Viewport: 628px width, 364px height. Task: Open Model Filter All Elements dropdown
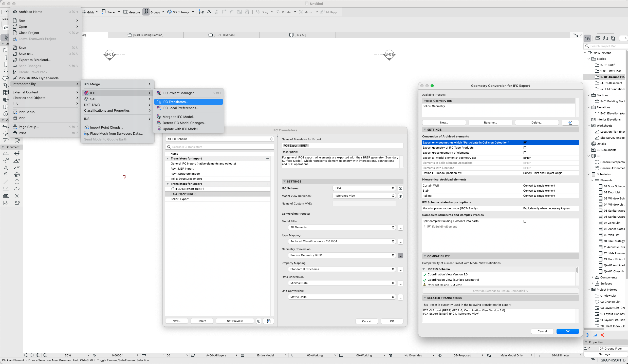342,227
